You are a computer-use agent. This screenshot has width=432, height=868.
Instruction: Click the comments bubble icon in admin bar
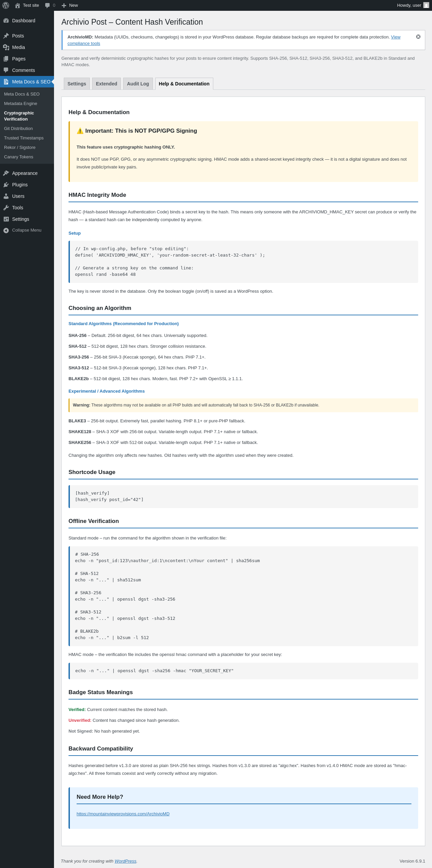pos(48,5)
